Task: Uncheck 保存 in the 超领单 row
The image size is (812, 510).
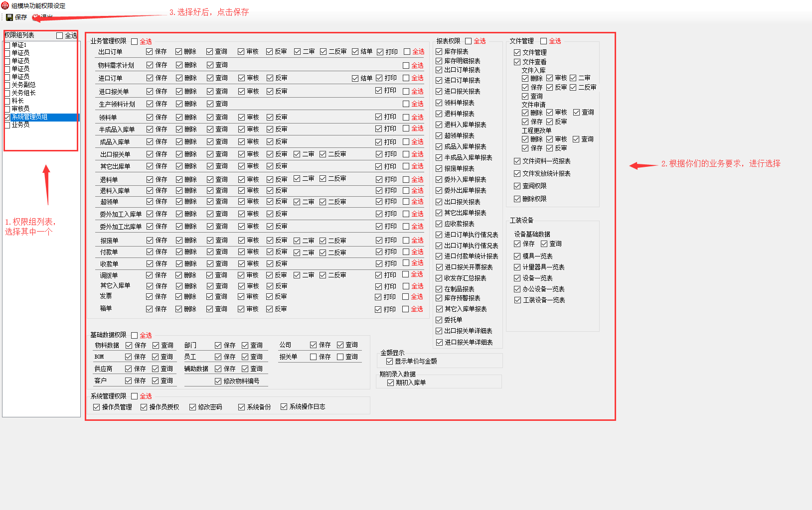Action: (150, 201)
